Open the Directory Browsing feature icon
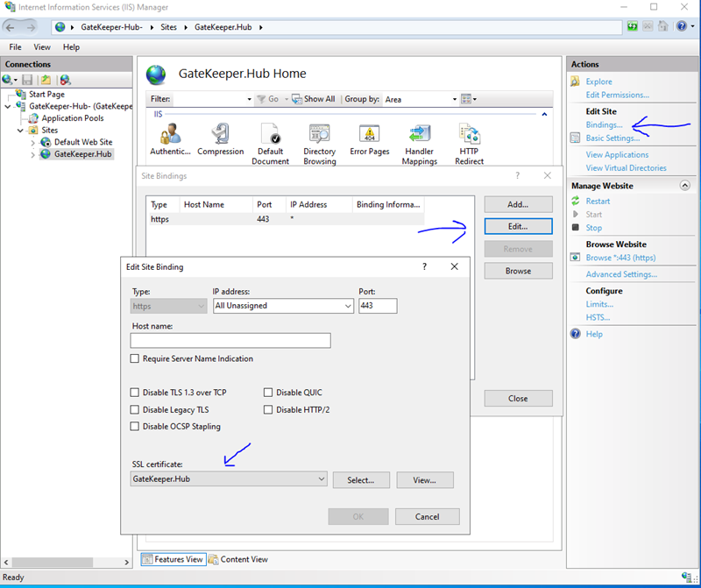 (320, 136)
